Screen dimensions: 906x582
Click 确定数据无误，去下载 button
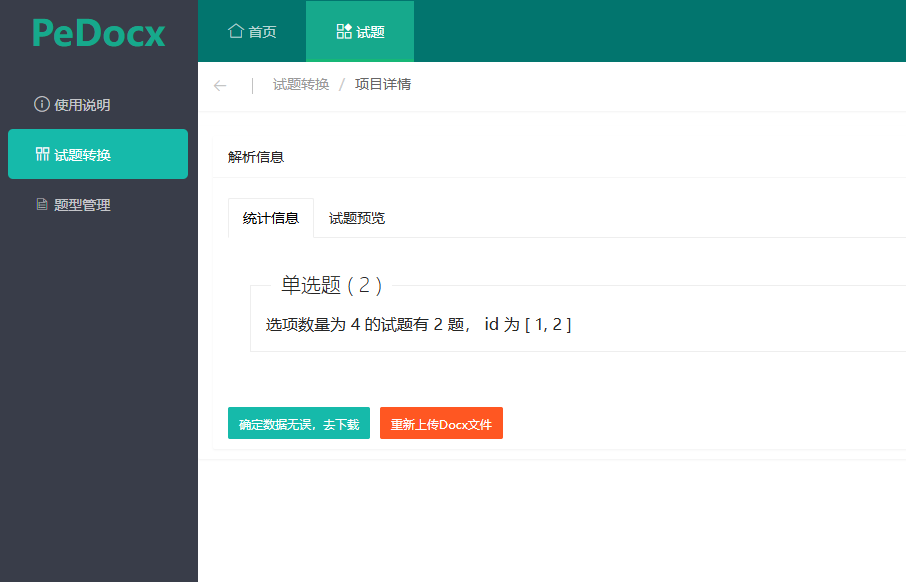click(299, 423)
